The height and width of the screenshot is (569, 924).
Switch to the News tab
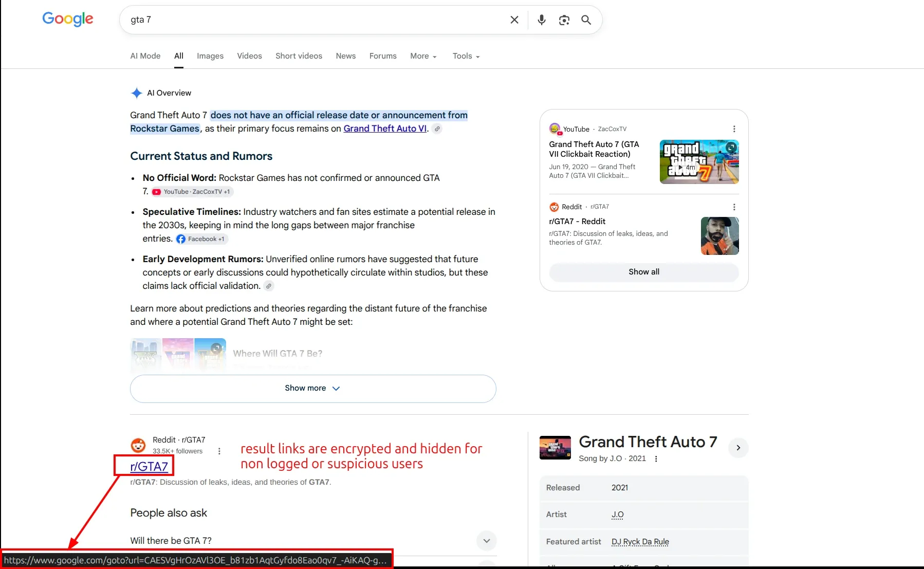(346, 56)
